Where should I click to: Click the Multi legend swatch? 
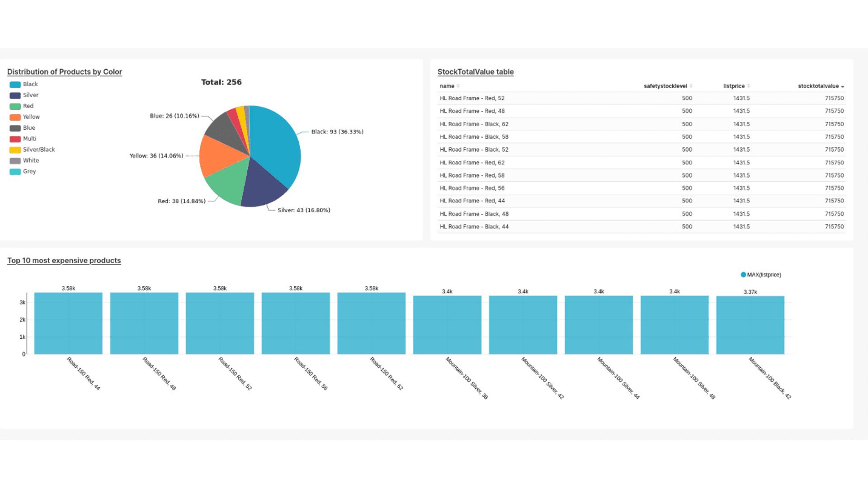pyautogui.click(x=15, y=139)
